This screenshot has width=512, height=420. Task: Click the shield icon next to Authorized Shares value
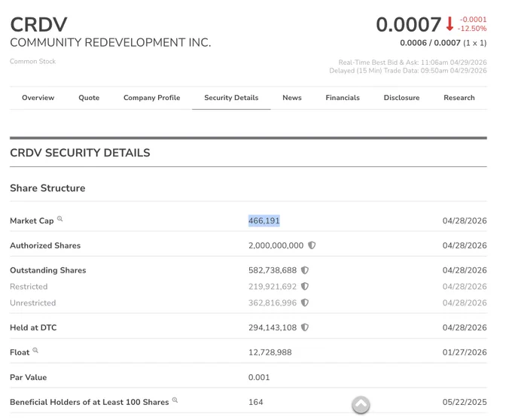312,245
